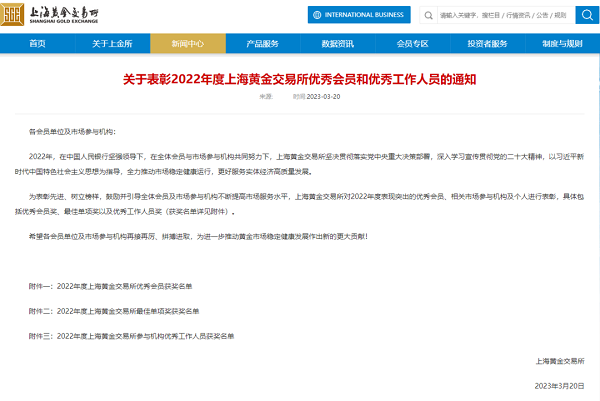Click the salutation 各会员单位及市场参与机构
600x401 pixels.
tap(72, 132)
